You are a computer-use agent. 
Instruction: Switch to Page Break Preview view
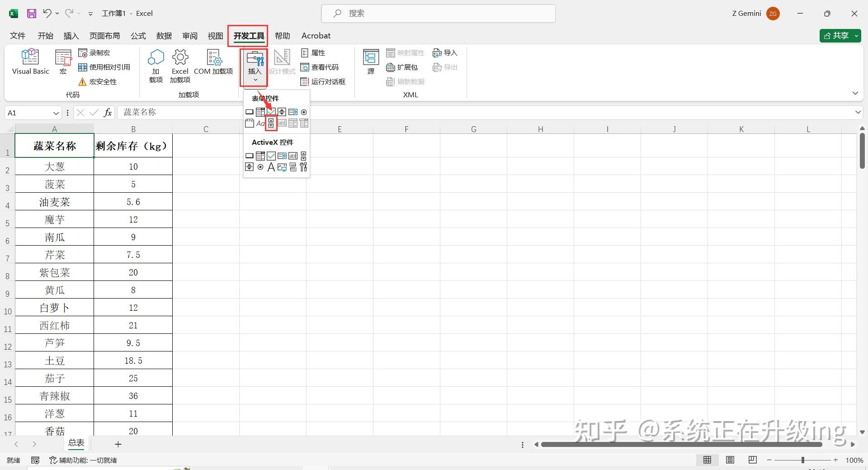pyautogui.click(x=753, y=460)
